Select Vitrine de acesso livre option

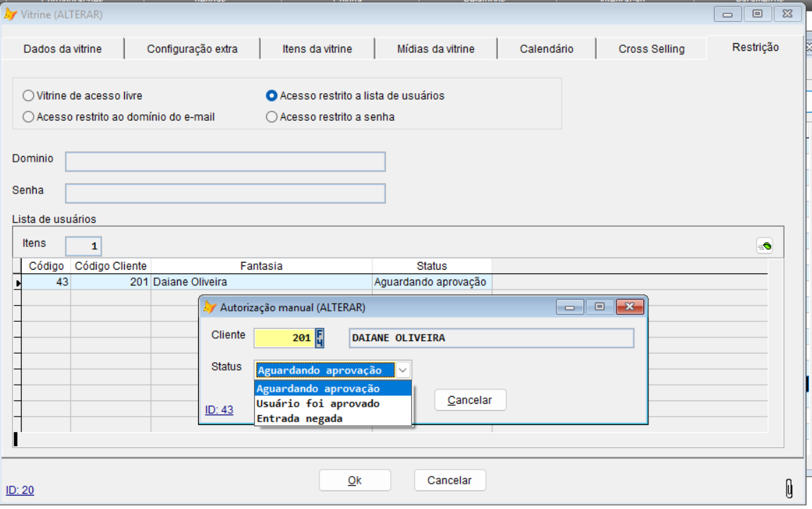tap(27, 95)
